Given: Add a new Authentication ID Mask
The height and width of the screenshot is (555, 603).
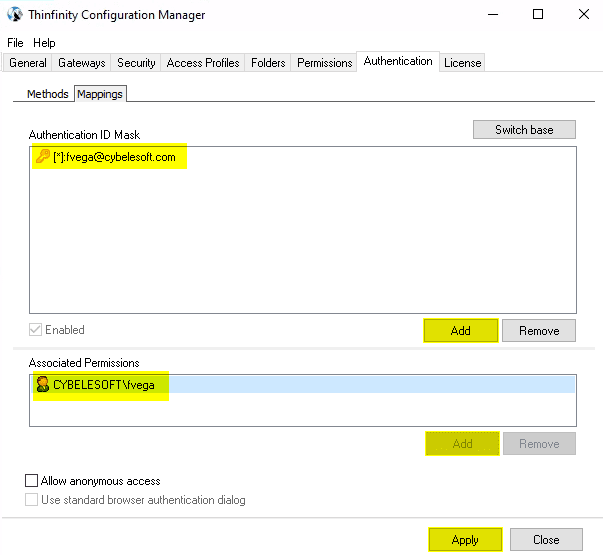Looking at the screenshot, I should point(461,330).
